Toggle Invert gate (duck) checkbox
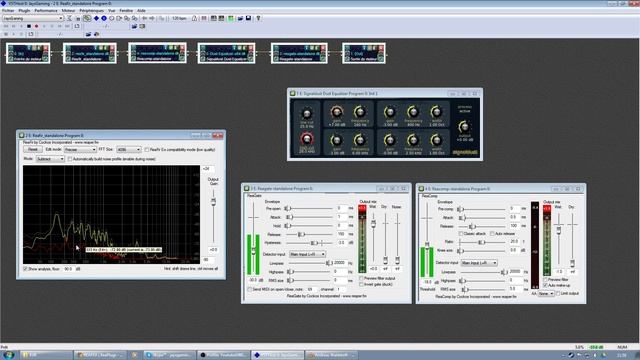The width and height of the screenshot is (640, 360). (361, 284)
